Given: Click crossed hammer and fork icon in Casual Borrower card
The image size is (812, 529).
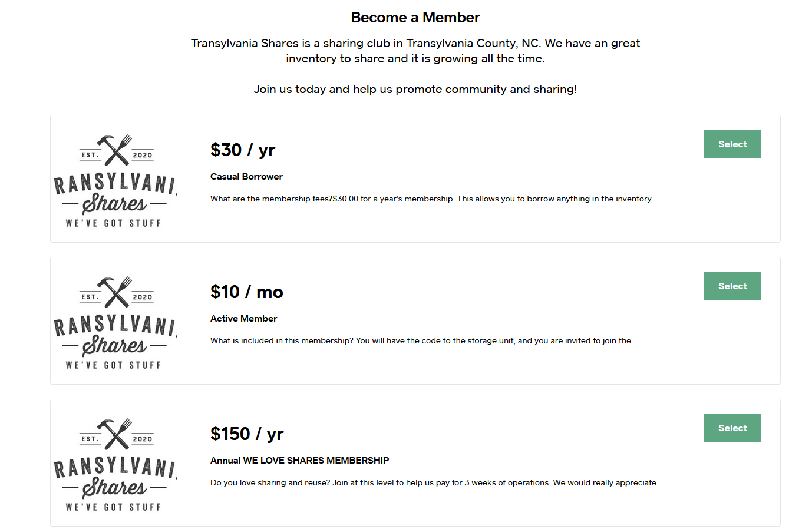Looking at the screenshot, I should tap(115, 150).
